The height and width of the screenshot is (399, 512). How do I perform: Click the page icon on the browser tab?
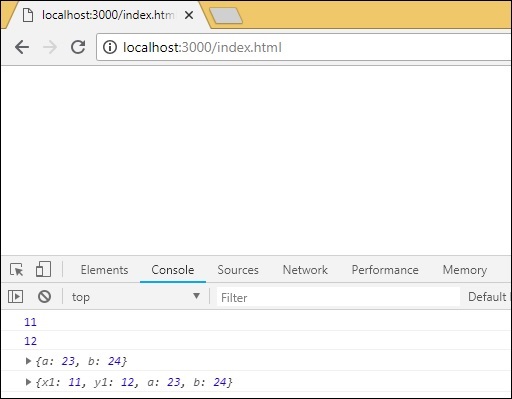coord(28,15)
